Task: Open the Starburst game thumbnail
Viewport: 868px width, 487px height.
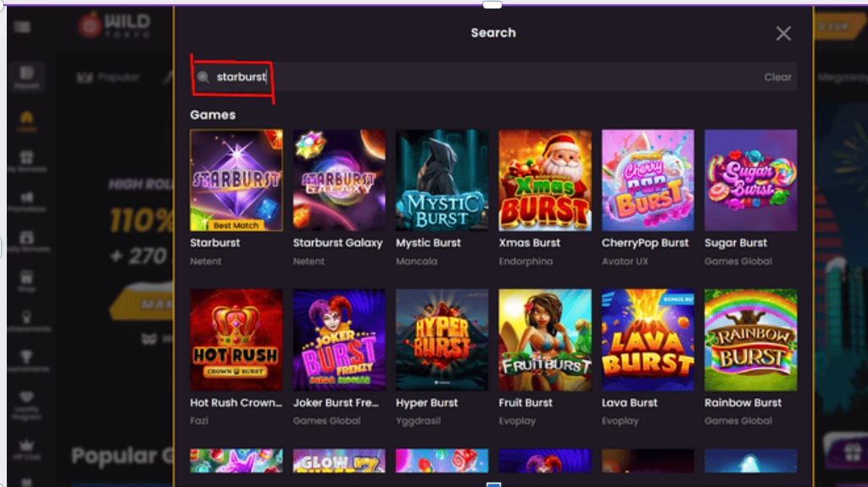Action: point(236,180)
